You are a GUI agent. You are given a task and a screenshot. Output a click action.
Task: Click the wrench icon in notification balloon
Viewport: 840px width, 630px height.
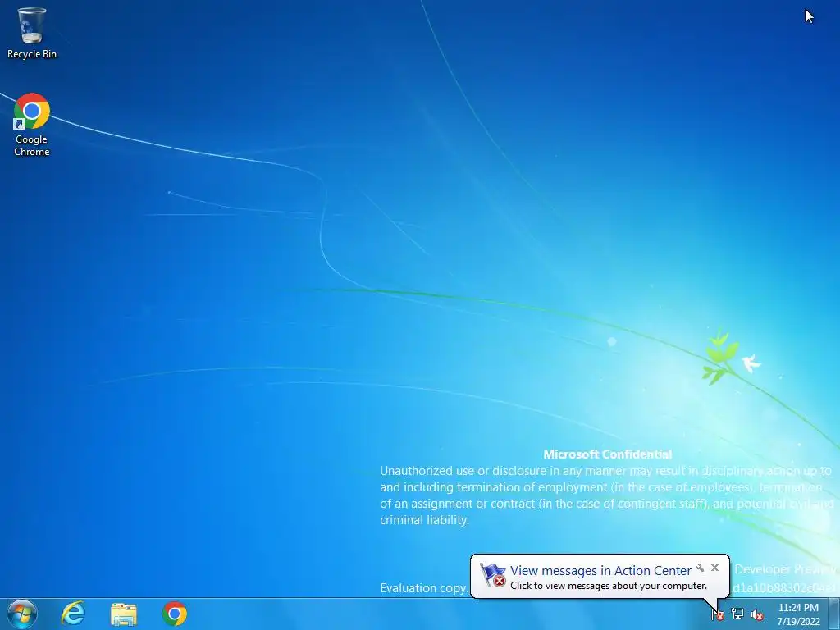point(700,568)
